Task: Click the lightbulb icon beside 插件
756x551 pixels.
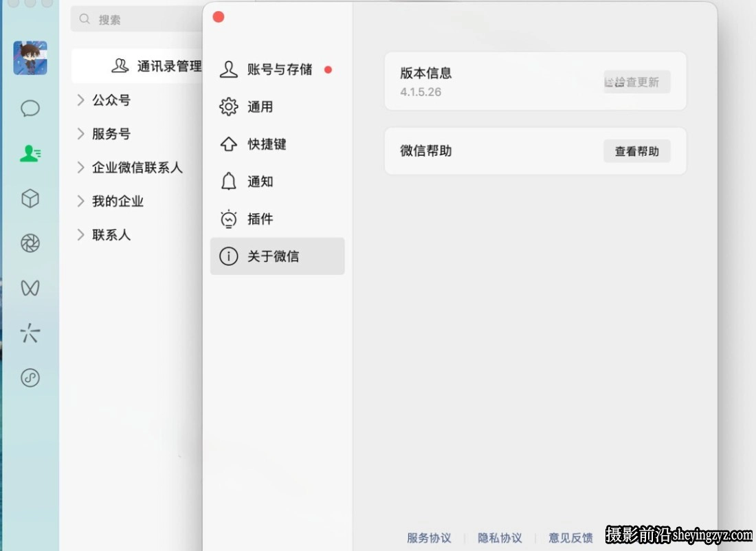Action: point(229,219)
